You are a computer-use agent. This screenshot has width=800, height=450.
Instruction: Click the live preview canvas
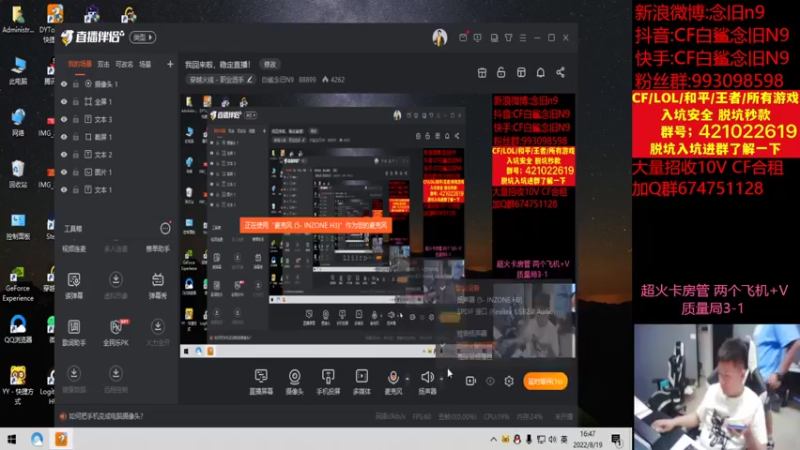tap(378, 226)
